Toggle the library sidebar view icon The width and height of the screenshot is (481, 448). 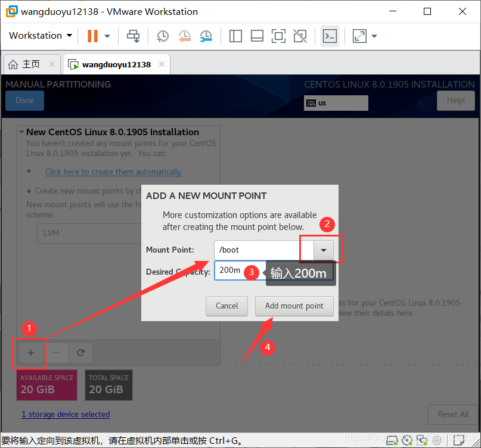235,36
